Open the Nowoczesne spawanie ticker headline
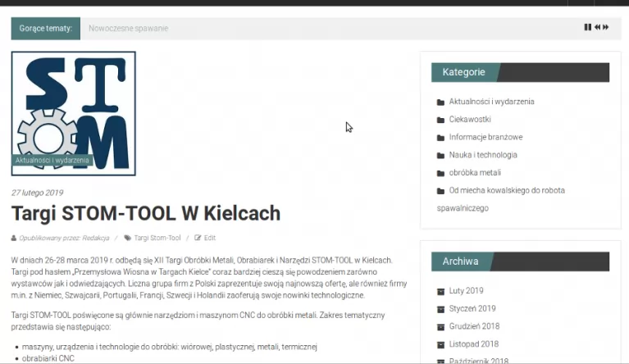The width and height of the screenshot is (629, 364). [x=129, y=29]
